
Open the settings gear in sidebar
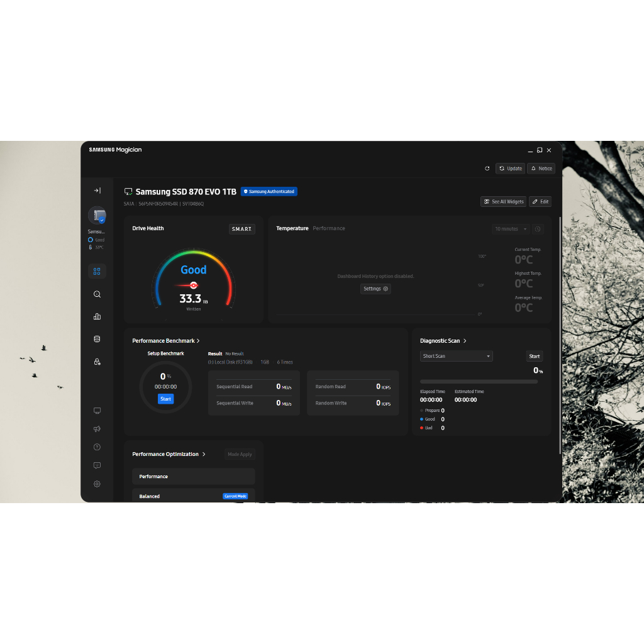pyautogui.click(x=97, y=484)
